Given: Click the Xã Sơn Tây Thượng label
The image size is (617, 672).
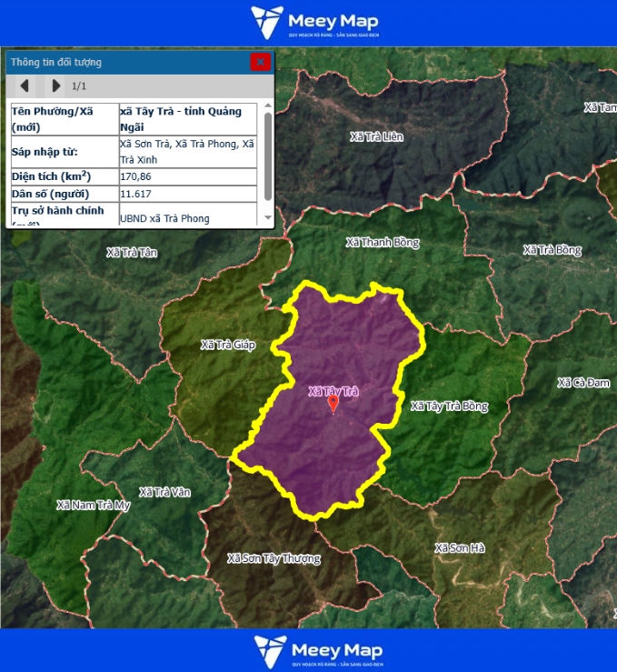Looking at the screenshot, I should pos(274,558).
